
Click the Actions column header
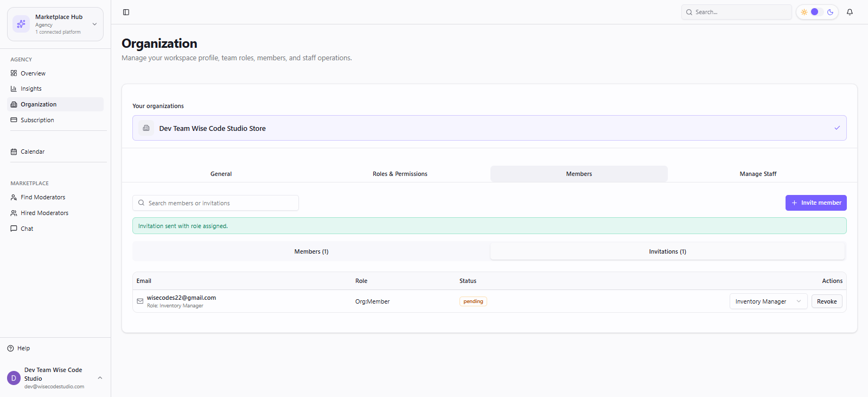(832, 281)
